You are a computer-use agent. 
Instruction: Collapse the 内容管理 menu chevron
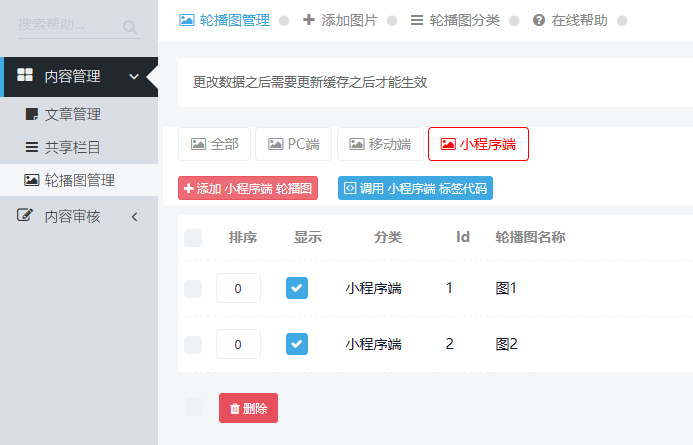[134, 76]
